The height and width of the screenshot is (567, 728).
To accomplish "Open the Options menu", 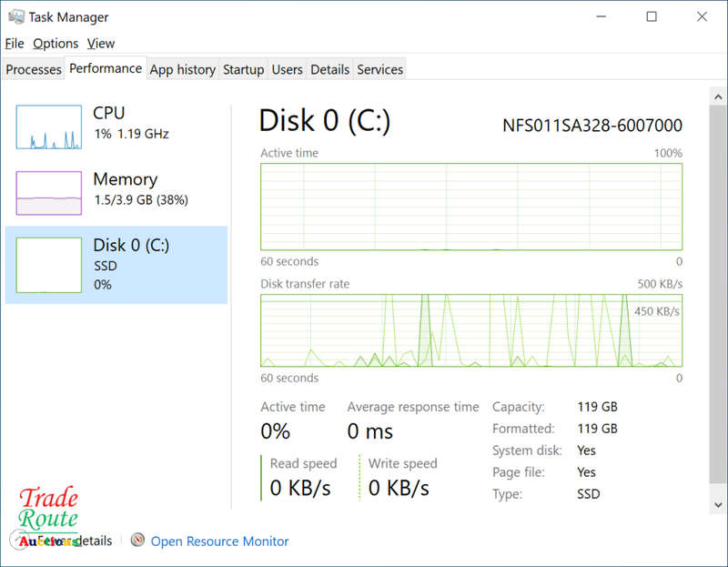I will tap(56, 43).
